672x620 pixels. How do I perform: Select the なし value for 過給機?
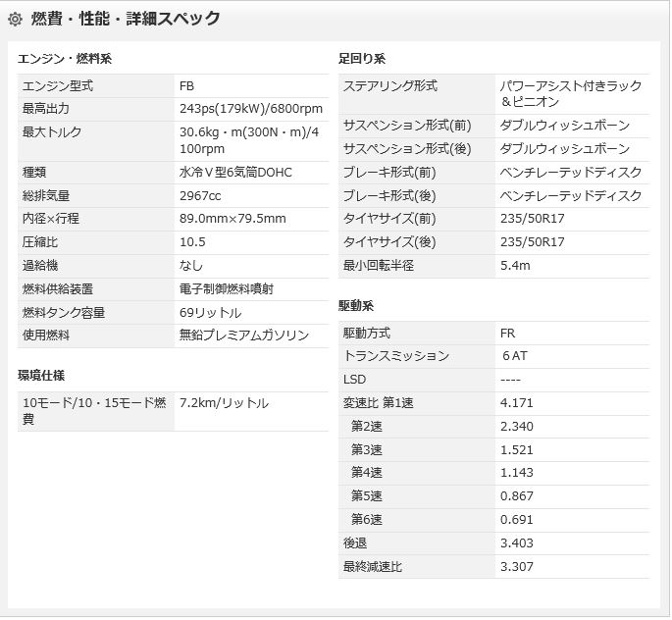[191, 266]
